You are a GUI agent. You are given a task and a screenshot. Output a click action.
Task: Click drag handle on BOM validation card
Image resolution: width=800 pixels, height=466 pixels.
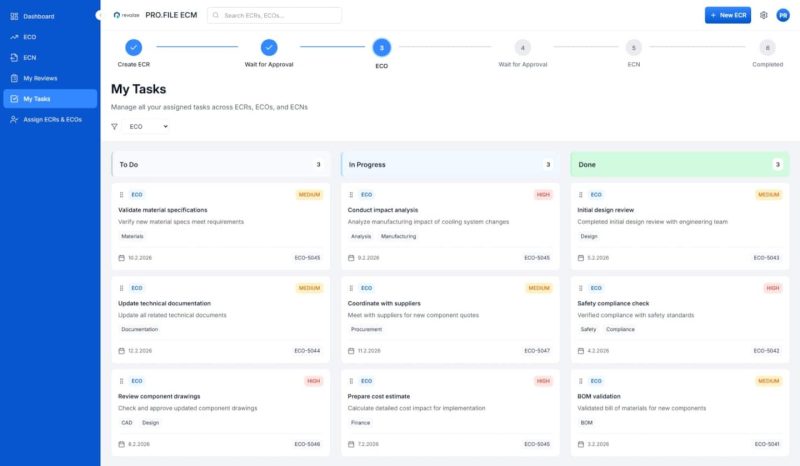coord(581,381)
